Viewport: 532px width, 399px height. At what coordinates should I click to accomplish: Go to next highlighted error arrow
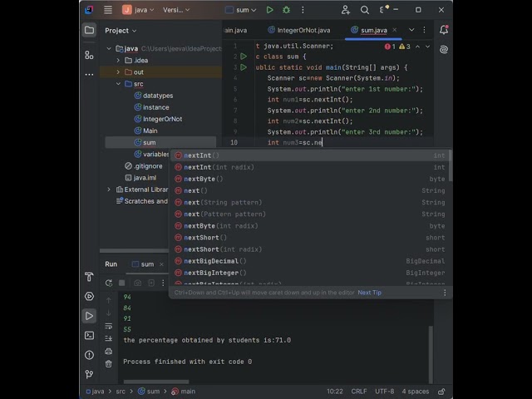click(427, 47)
